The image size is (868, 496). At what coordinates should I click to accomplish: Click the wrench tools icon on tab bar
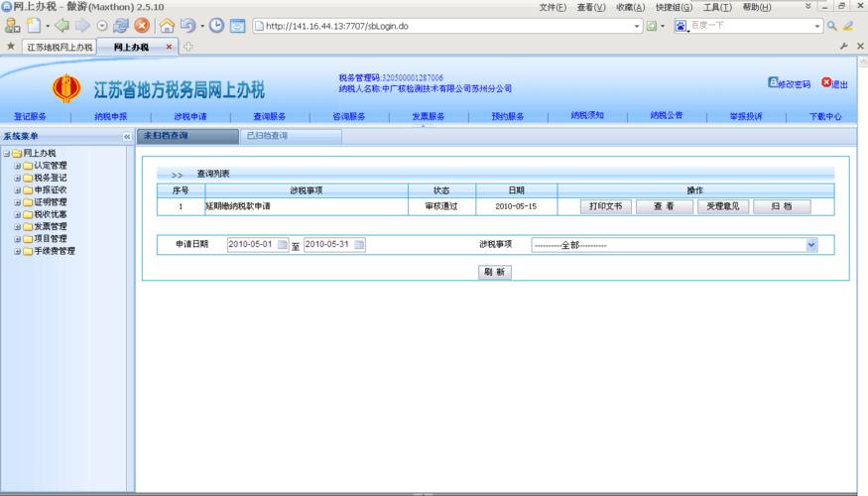pos(843,47)
